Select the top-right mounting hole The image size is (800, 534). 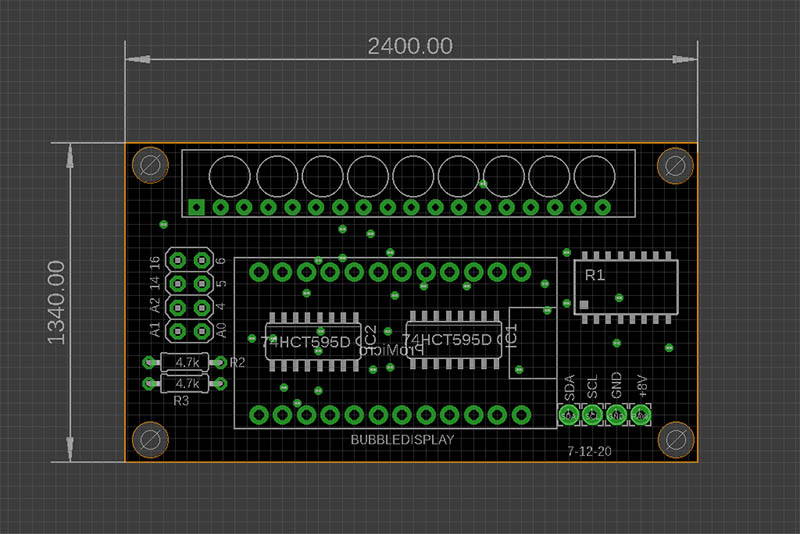[x=673, y=165]
